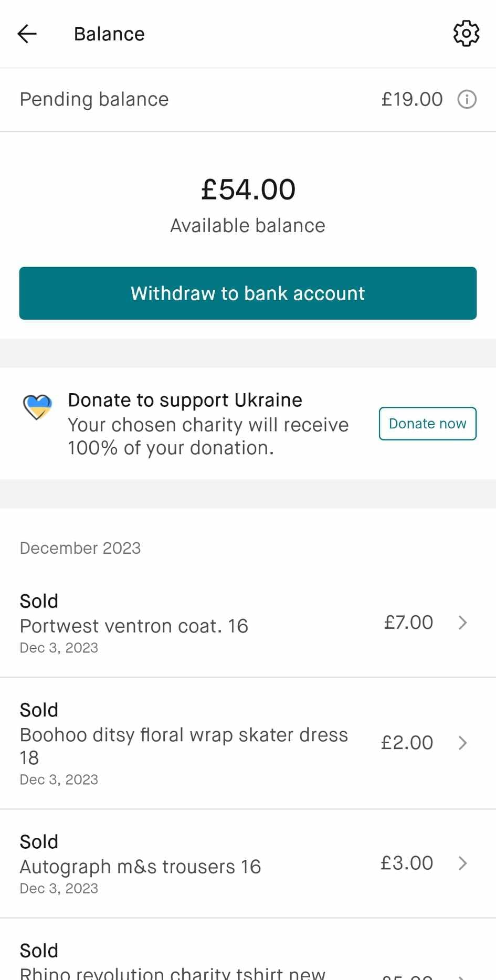This screenshot has width=496, height=980.
Task: Tap the pending balance info icon
Action: 467,99
